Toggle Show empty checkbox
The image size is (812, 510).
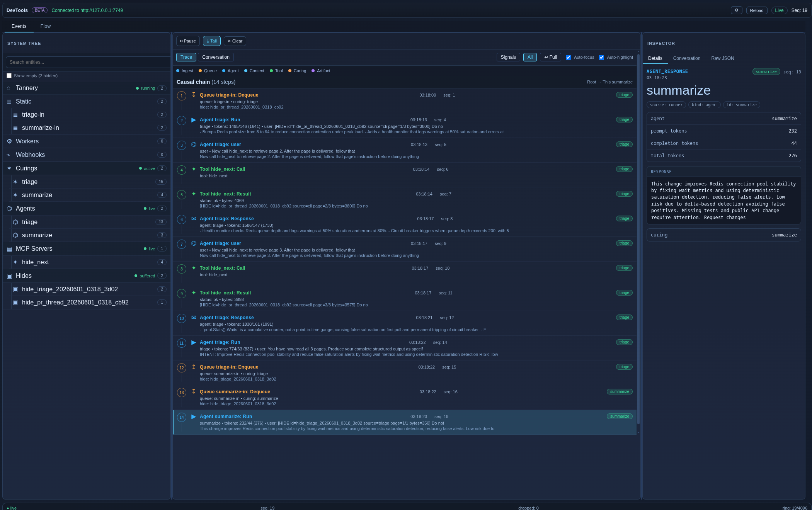point(9,76)
